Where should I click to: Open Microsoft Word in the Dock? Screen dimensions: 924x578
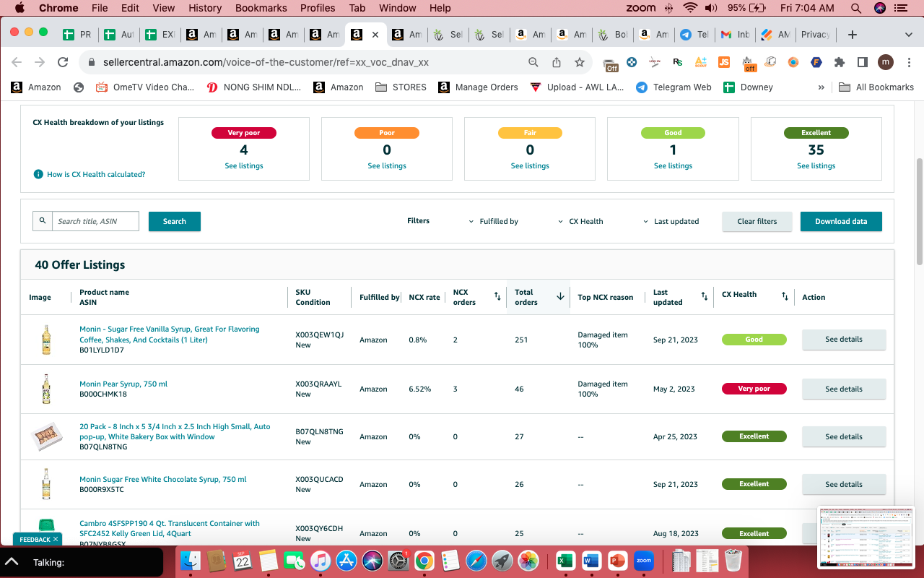pyautogui.click(x=591, y=561)
